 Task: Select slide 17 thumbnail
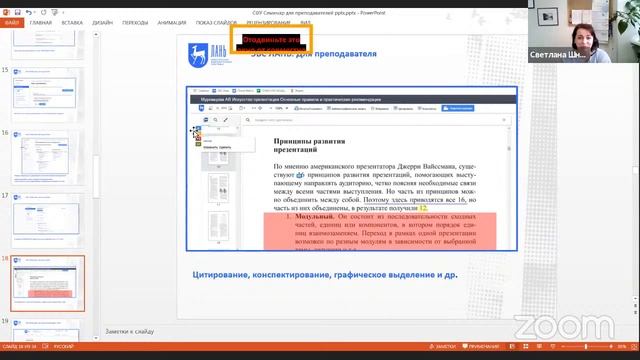[47, 220]
